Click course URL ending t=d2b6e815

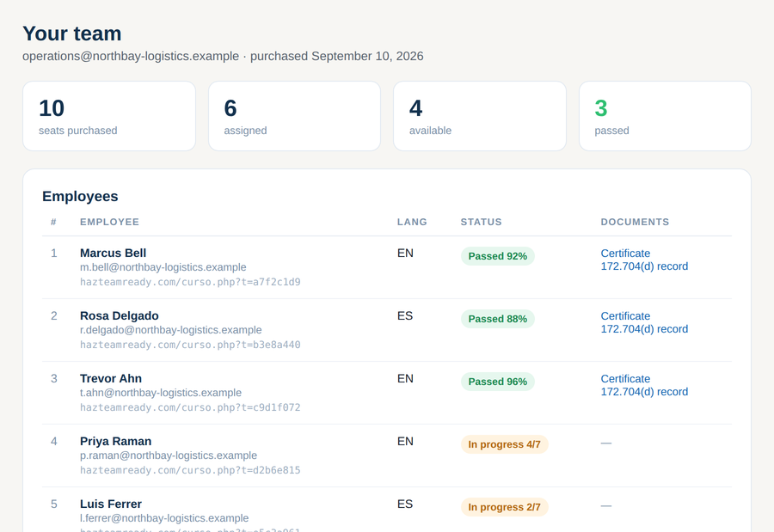coord(190,470)
